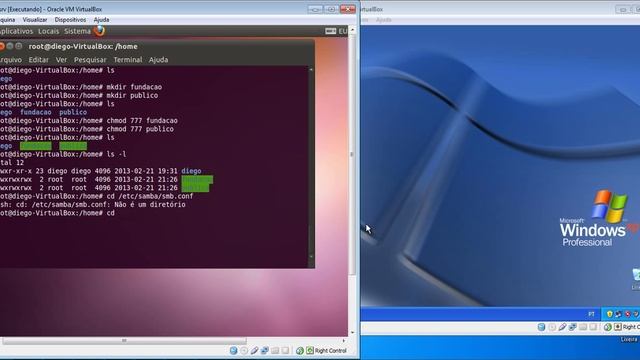Image resolution: width=640 pixels, height=360 pixels.
Task: Open the Dispositivos menu in VirtualBox window
Action: (70, 20)
